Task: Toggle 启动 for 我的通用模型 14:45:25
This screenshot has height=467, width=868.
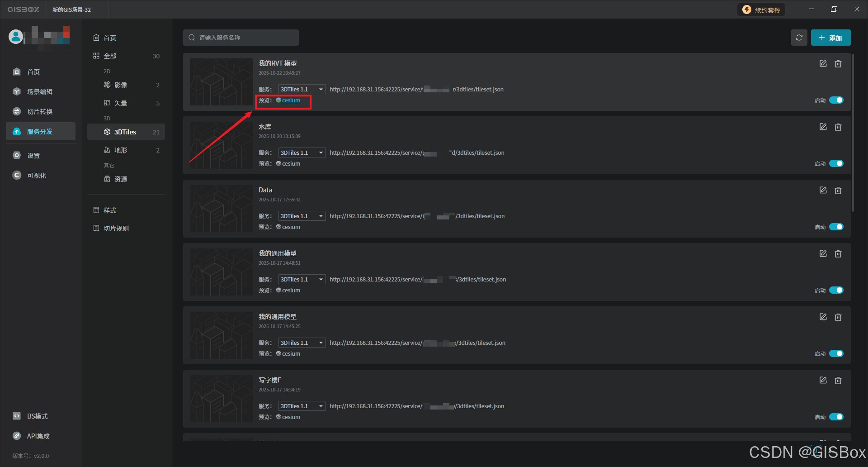Action: click(x=836, y=353)
